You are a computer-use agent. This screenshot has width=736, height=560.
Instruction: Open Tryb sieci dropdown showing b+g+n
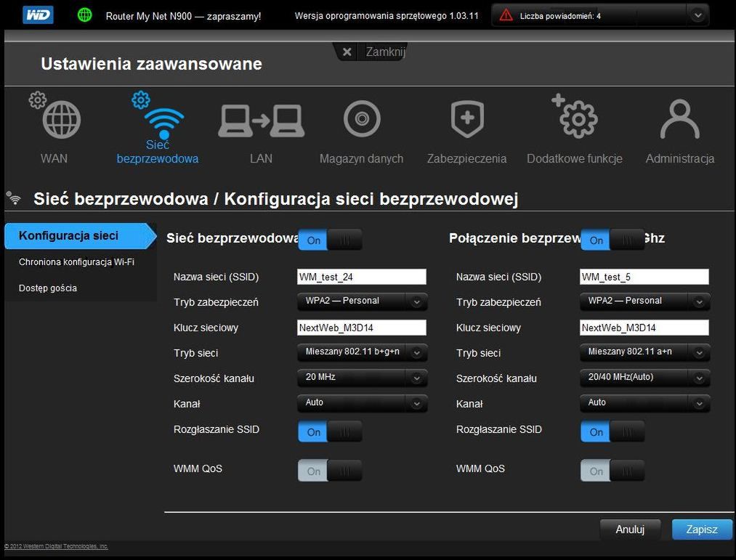coord(362,352)
